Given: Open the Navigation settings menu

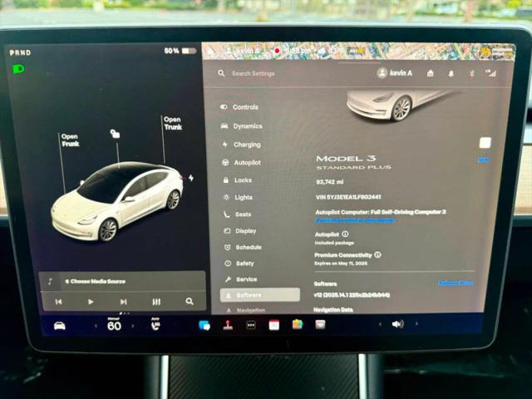Looking at the screenshot, I should pos(246,310).
